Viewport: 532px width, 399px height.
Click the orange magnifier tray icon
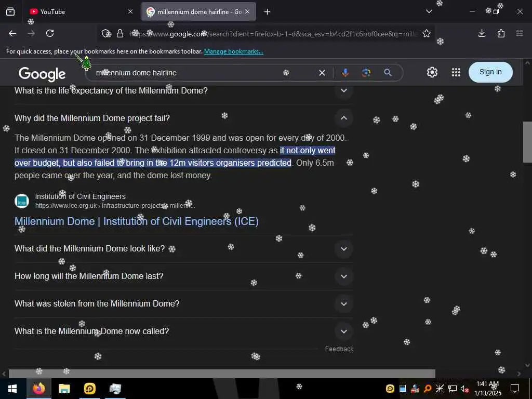point(427,389)
